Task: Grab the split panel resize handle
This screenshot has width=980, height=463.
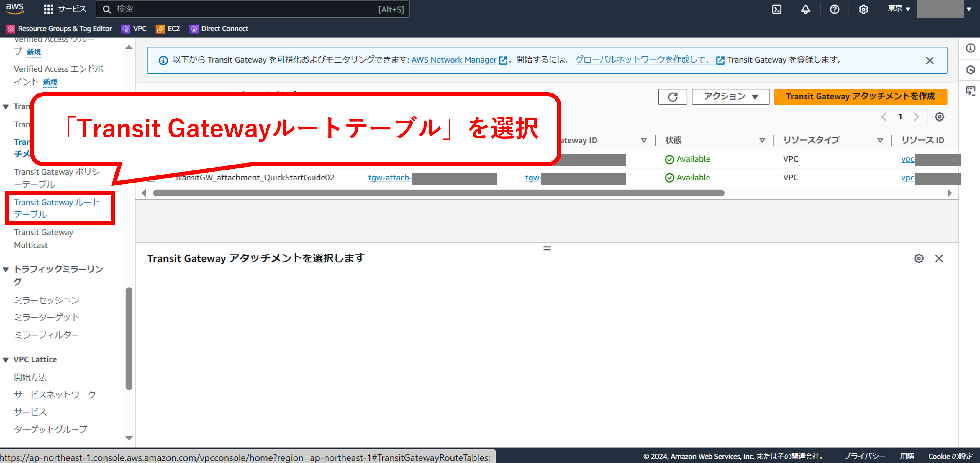Action: (547, 248)
